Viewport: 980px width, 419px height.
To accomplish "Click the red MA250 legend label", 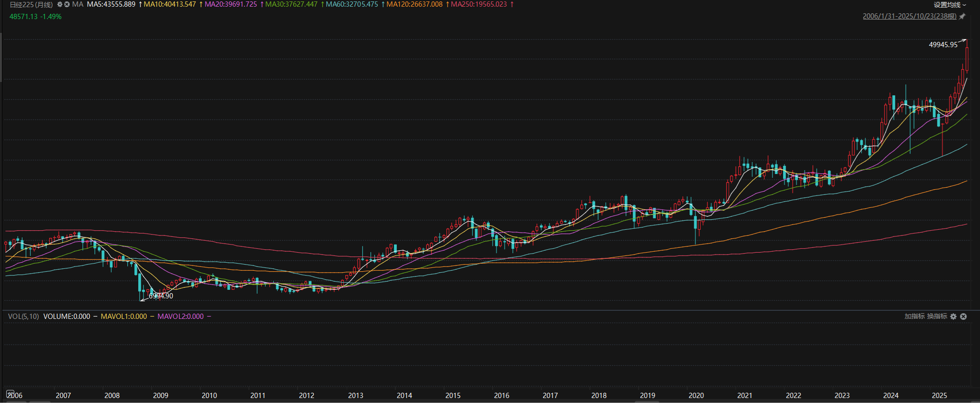I will point(479,4).
